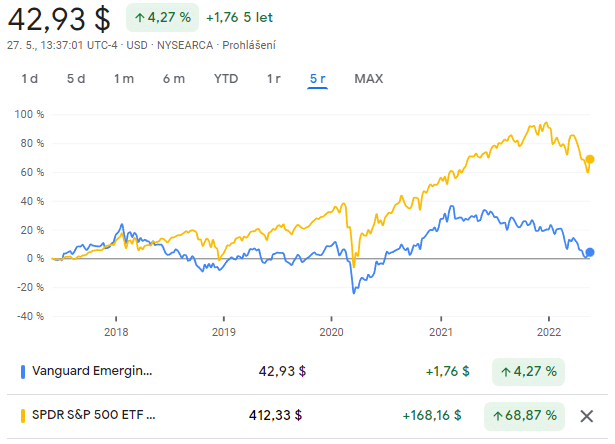This screenshot has height=444, width=615.
Task: Click the blue endpoint dot on chart
Action: click(590, 252)
